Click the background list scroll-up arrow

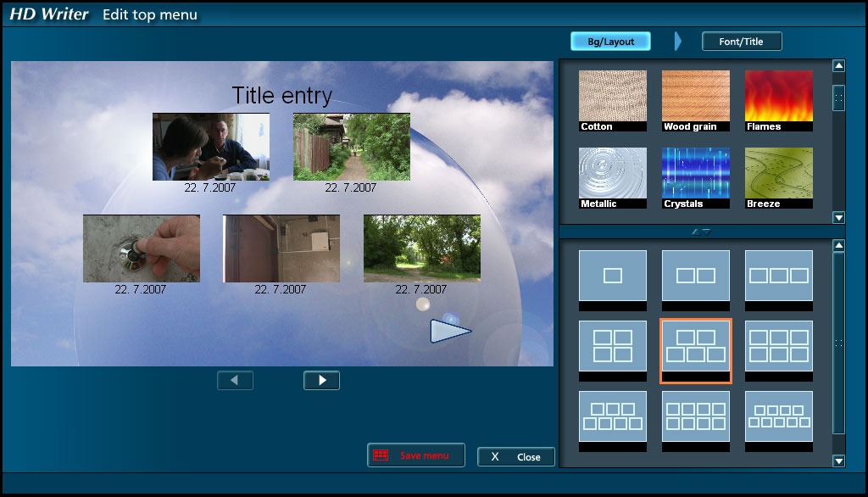[x=838, y=66]
